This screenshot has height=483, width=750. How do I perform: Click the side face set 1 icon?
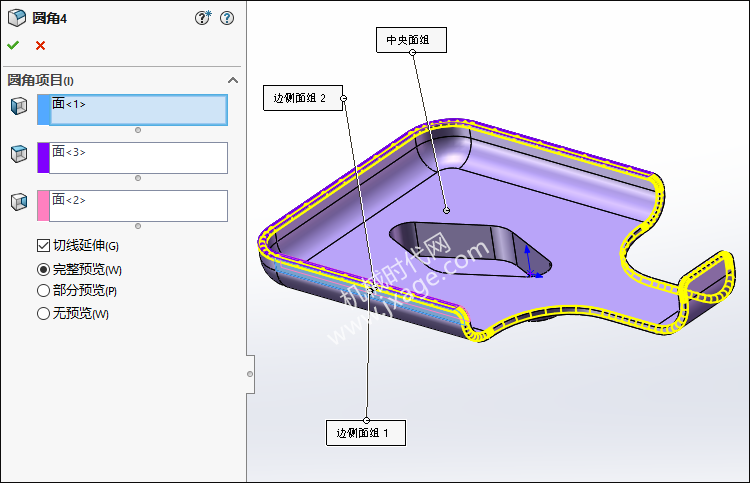tap(19, 106)
